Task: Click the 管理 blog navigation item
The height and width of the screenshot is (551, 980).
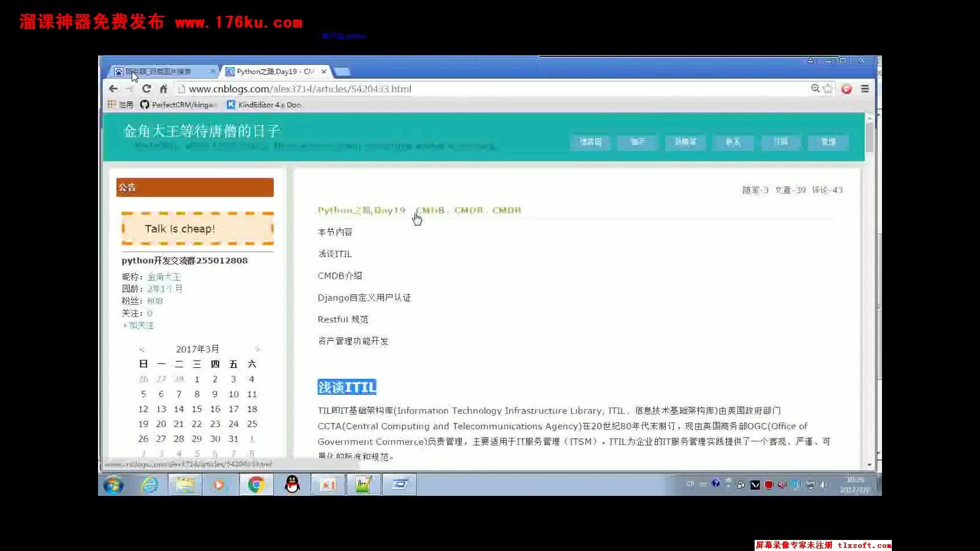Action: coord(828,142)
